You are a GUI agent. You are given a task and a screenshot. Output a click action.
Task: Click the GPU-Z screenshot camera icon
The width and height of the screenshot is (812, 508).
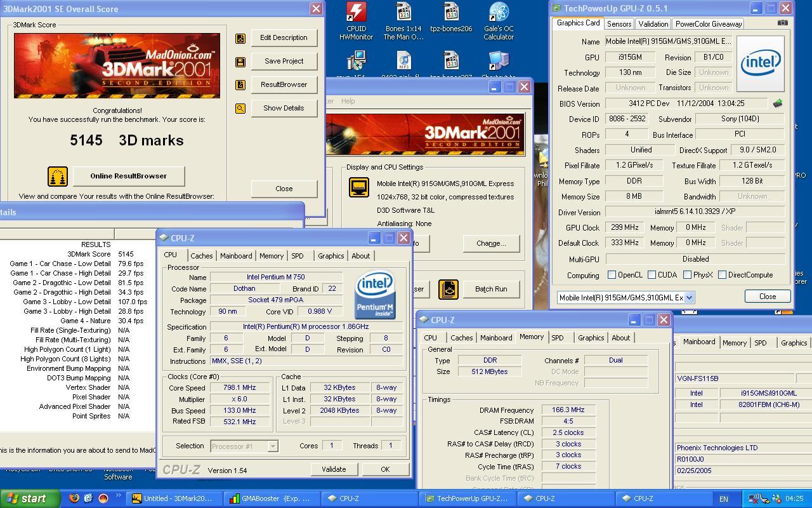pyautogui.click(x=783, y=23)
